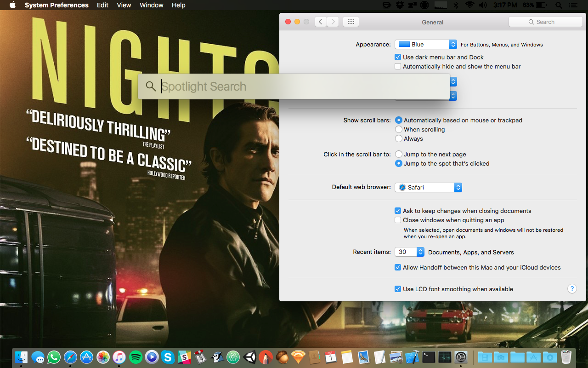Image resolution: width=588 pixels, height=368 pixels.
Task: Launch Messages from the Dock
Action: [x=38, y=357]
